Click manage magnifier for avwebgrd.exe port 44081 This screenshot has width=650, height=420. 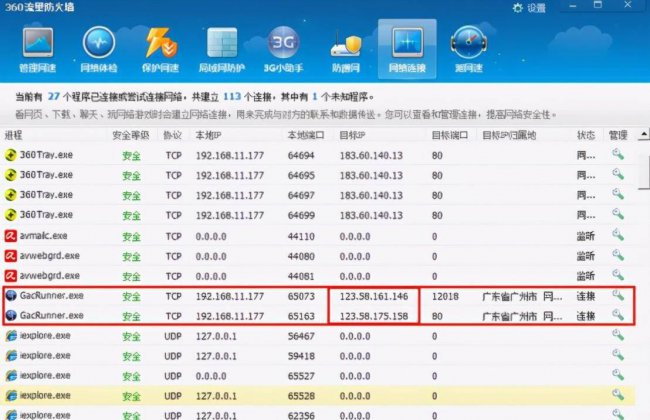point(618,275)
